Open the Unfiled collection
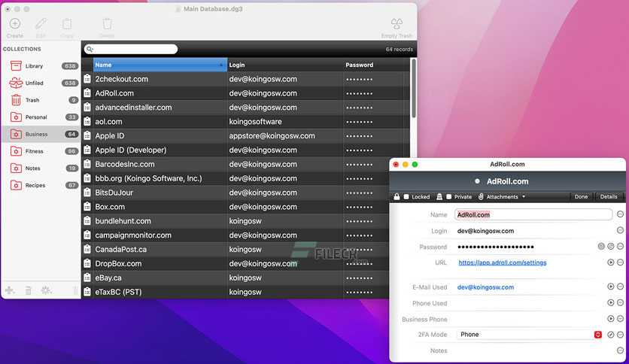 coord(41,83)
